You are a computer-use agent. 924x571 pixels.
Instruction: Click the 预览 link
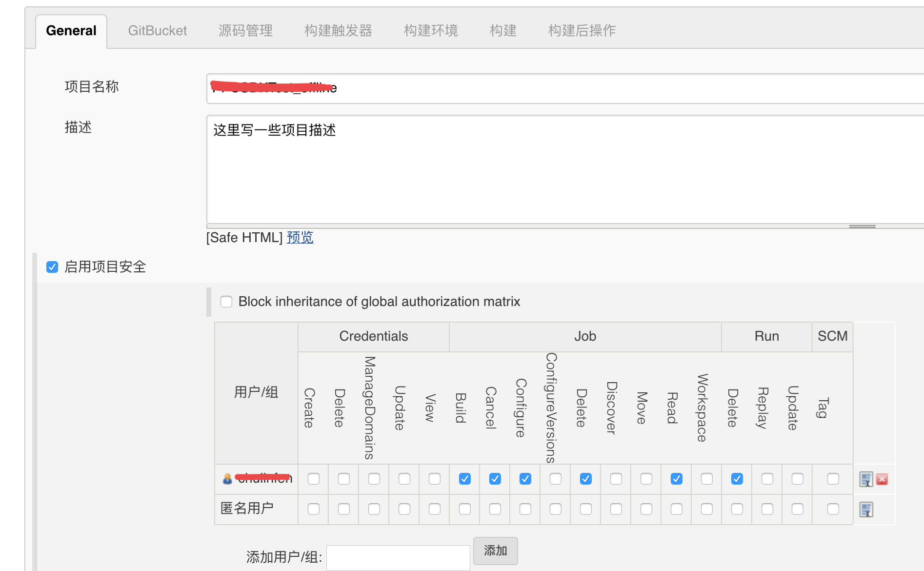click(x=300, y=238)
